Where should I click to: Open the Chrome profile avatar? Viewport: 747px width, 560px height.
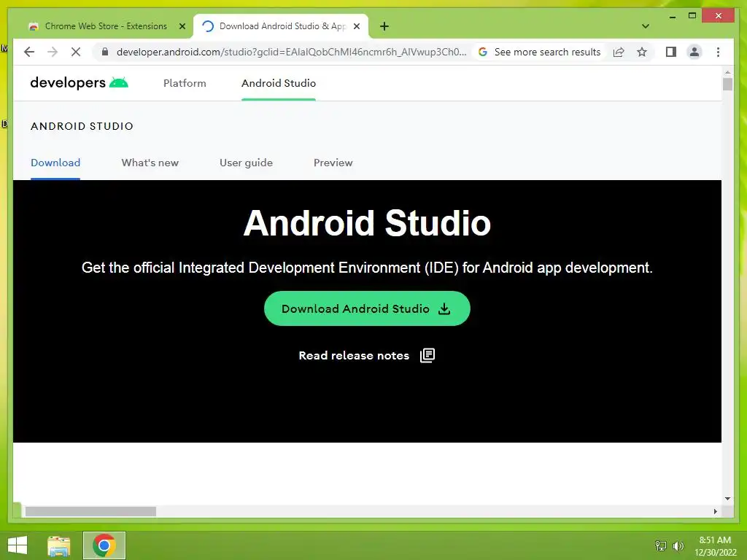tap(694, 52)
